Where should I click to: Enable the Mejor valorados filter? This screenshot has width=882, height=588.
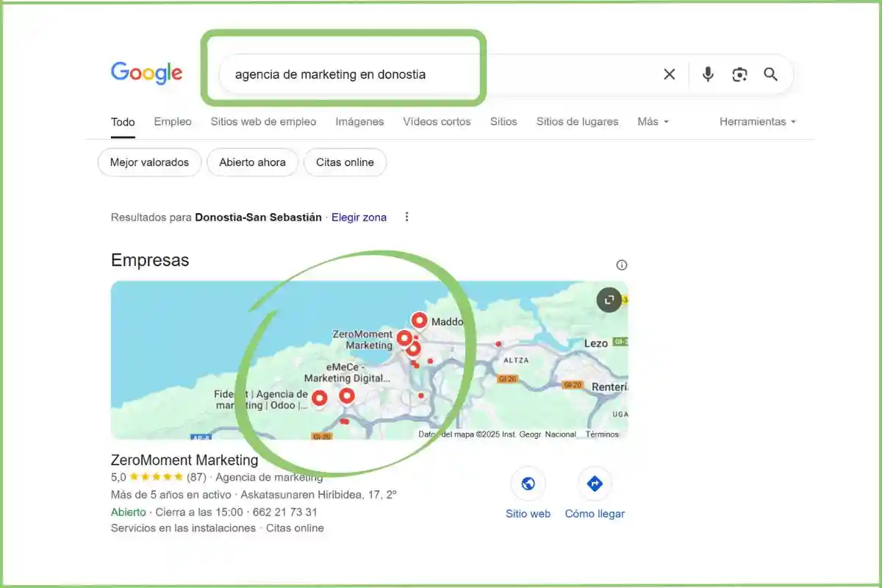[x=149, y=162]
